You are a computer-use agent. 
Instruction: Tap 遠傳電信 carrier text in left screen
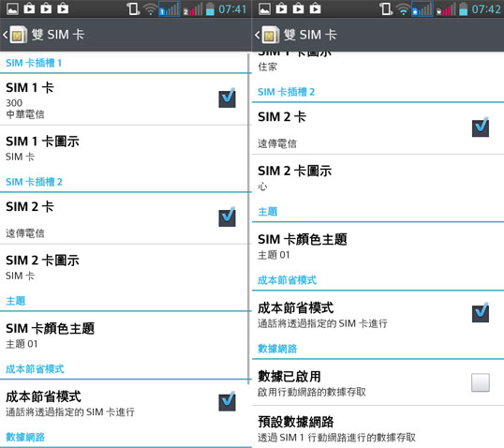pos(25,233)
